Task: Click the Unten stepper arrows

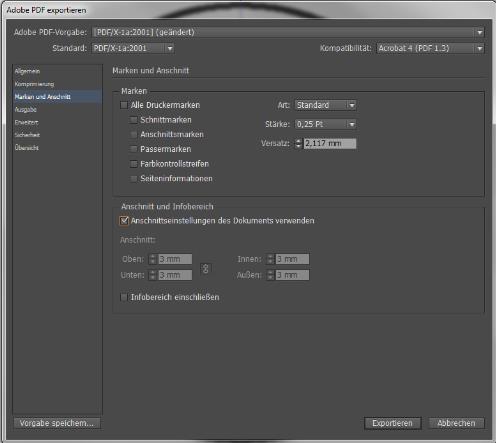Action: tap(153, 275)
